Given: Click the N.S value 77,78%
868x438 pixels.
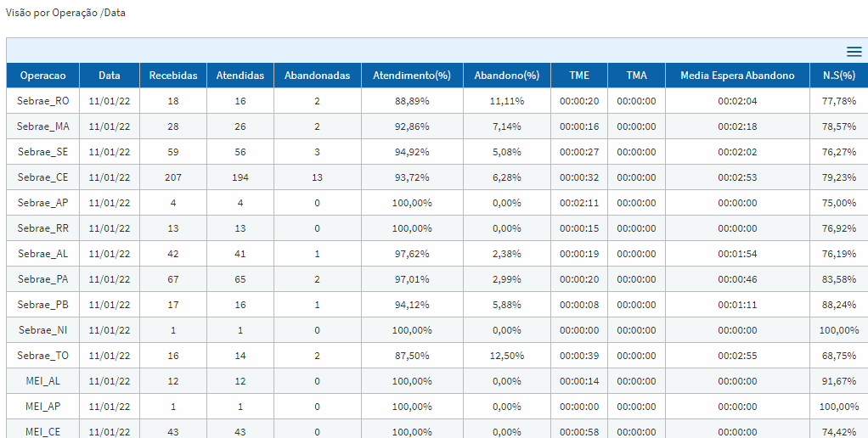Looking at the screenshot, I should tap(839, 101).
